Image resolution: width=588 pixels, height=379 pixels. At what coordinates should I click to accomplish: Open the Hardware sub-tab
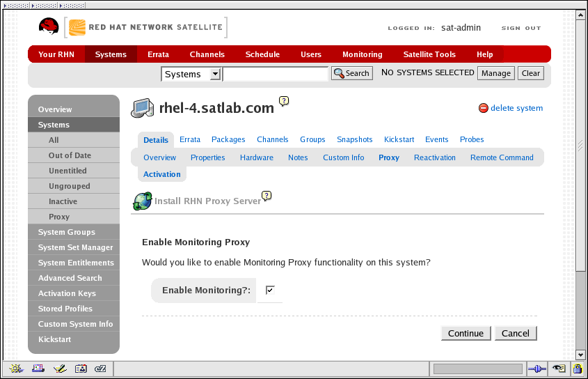(x=257, y=157)
